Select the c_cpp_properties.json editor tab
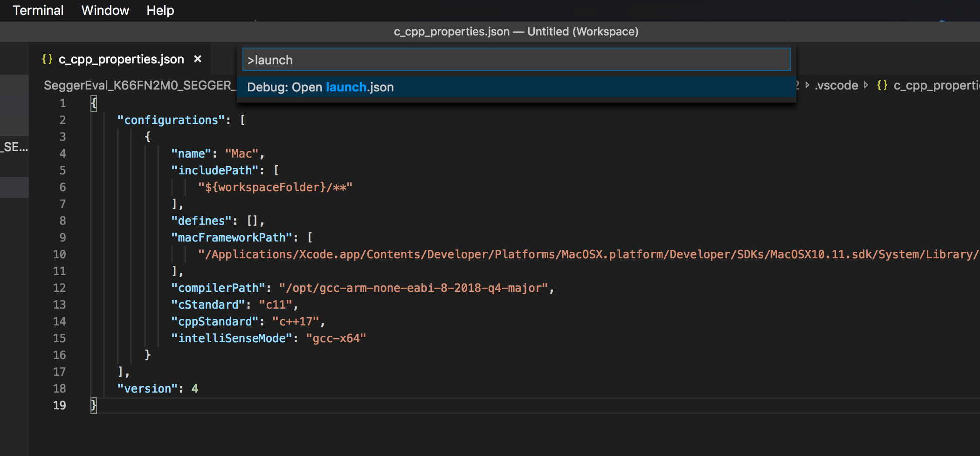The width and height of the screenshot is (980, 456). (121, 59)
